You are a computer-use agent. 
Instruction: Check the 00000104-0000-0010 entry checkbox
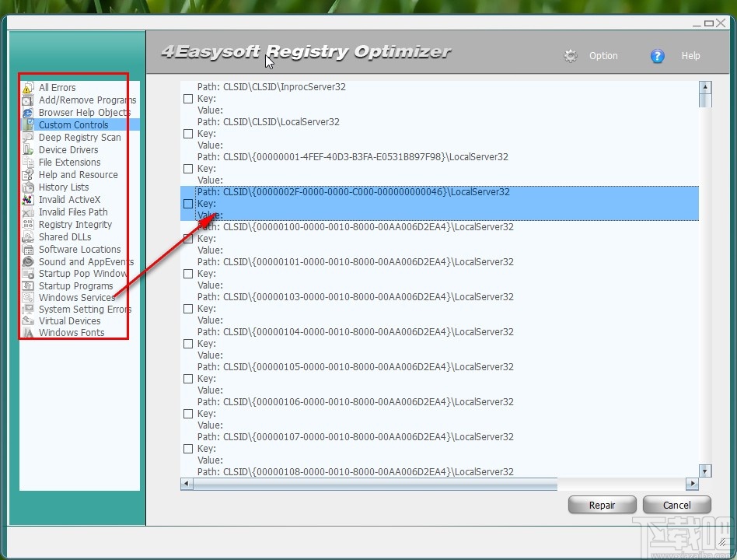[188, 344]
